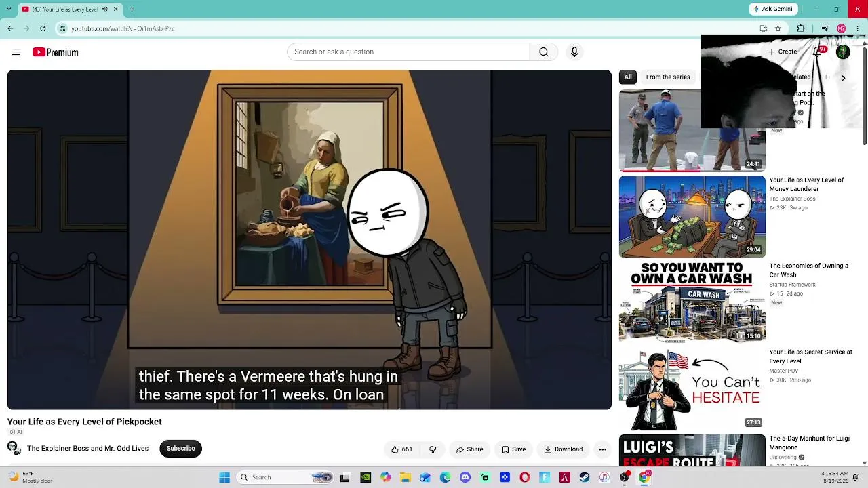Image resolution: width=868 pixels, height=488 pixels.
Task: Open Your Life as Secret Service title
Action: [810, 357]
